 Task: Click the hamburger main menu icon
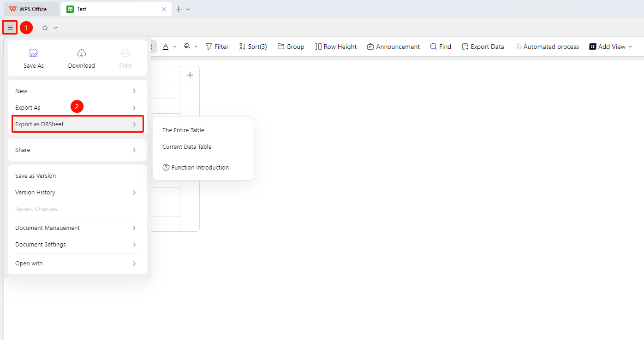[10, 28]
